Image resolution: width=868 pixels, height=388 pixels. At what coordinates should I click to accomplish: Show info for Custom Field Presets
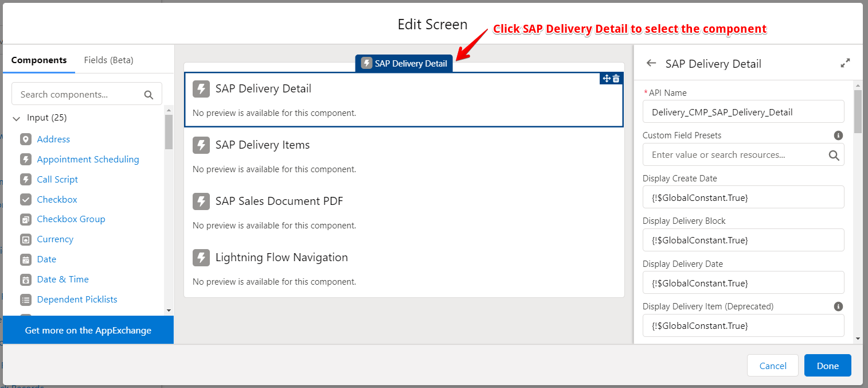(x=838, y=135)
